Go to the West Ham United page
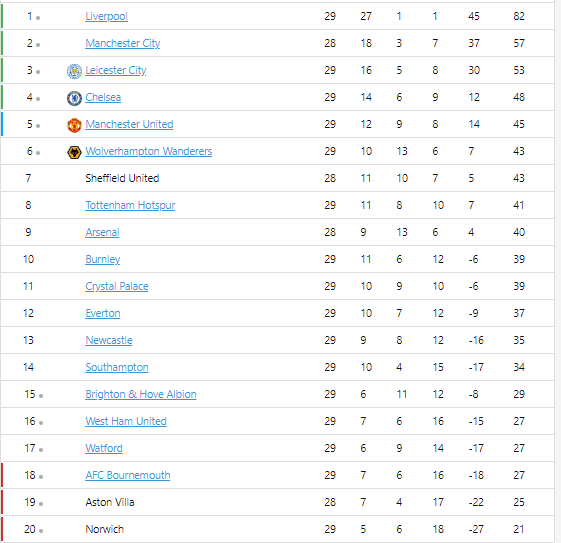Image resolution: width=561 pixels, height=543 pixels. [x=126, y=421]
